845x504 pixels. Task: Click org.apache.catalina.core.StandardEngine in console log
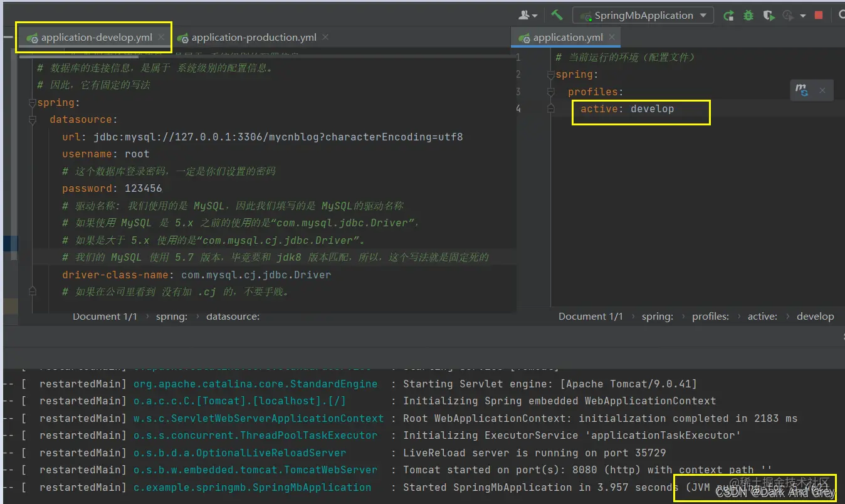[x=255, y=384]
